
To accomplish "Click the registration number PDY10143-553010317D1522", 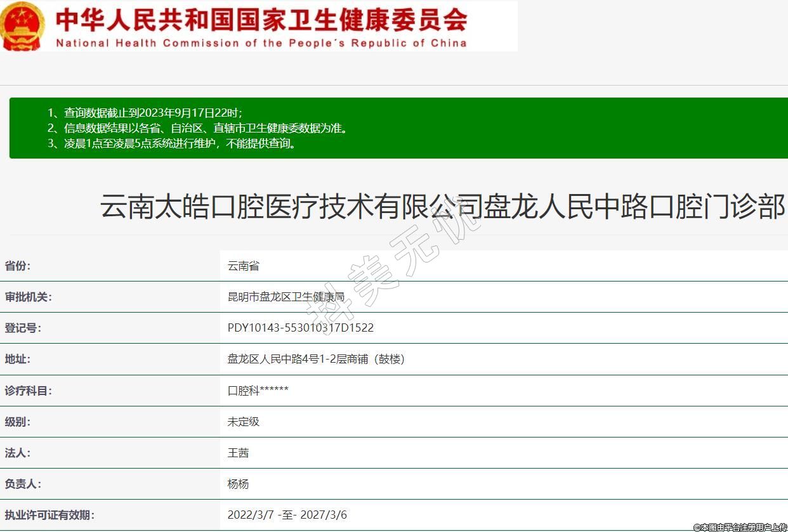I will (301, 328).
